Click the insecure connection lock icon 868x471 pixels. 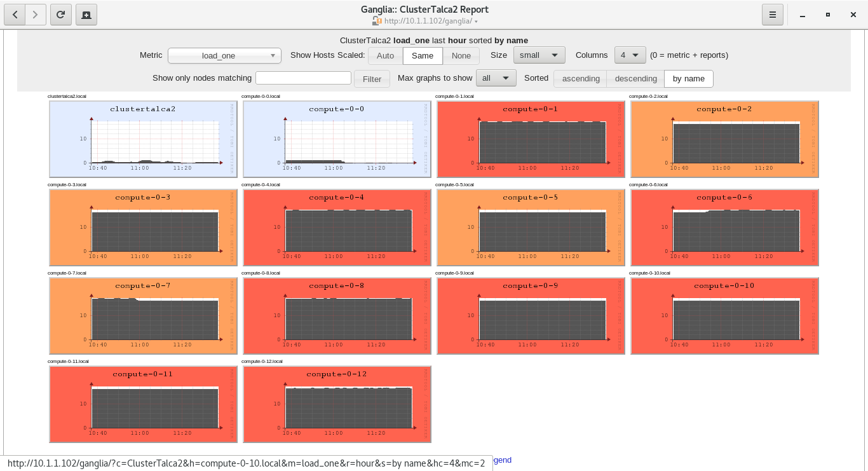[x=376, y=21]
